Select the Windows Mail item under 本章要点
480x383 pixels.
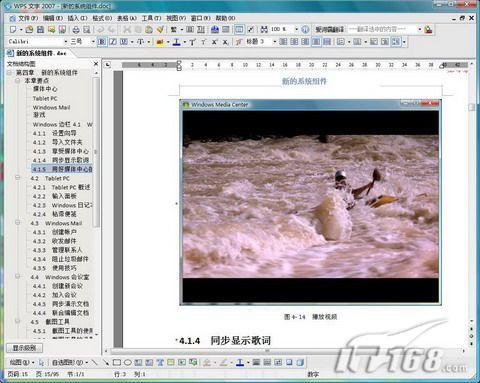(x=51, y=107)
